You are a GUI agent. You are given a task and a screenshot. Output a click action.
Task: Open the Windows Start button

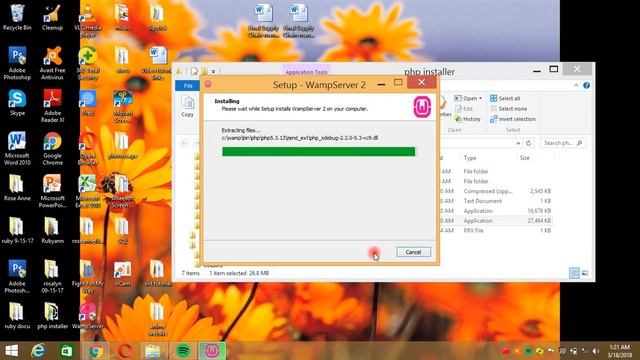(11, 351)
